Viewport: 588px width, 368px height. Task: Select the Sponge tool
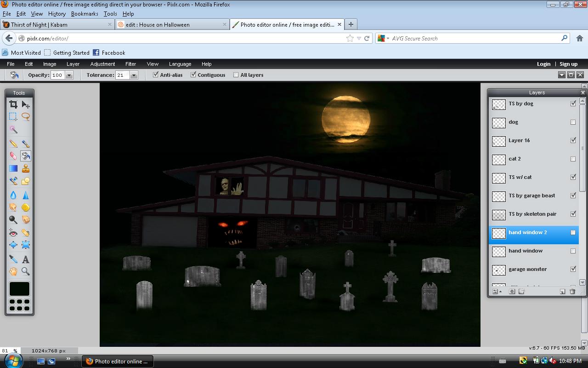click(x=26, y=207)
